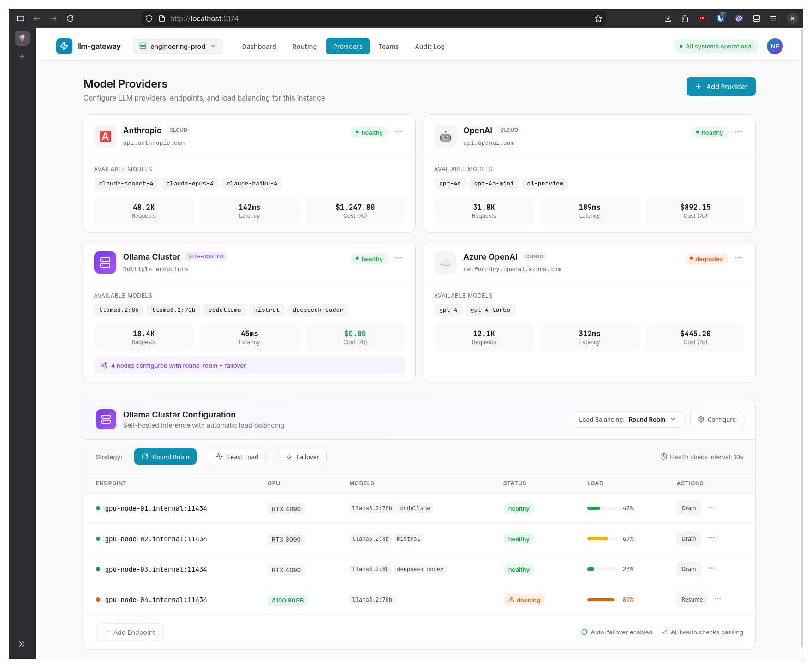Switch strategy to Least Load
The image size is (812, 668).
pos(237,457)
